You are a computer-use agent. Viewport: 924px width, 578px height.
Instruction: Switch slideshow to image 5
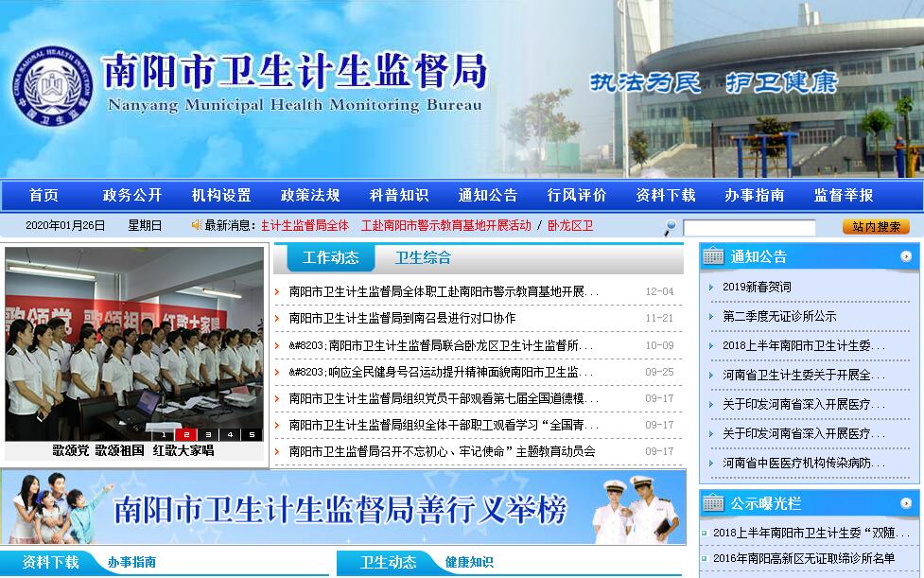click(x=252, y=435)
